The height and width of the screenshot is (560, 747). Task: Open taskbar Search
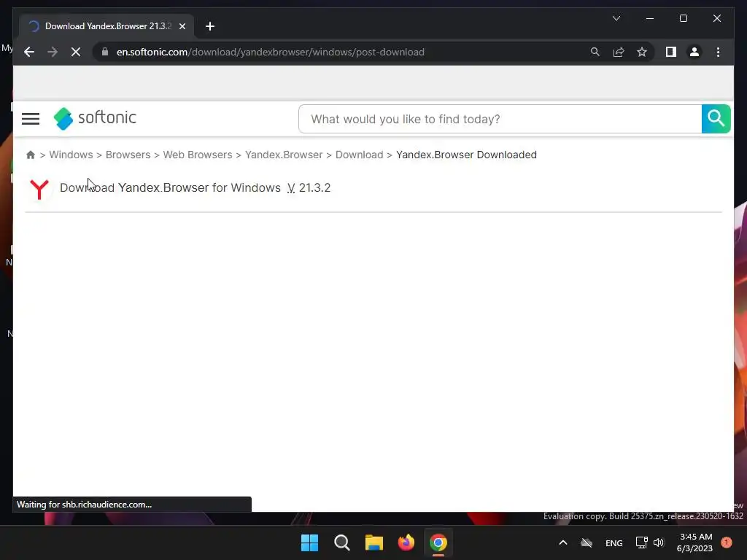342,542
